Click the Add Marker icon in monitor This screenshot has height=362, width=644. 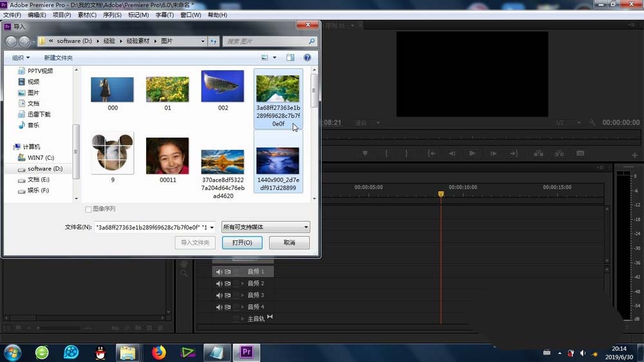click(x=365, y=153)
